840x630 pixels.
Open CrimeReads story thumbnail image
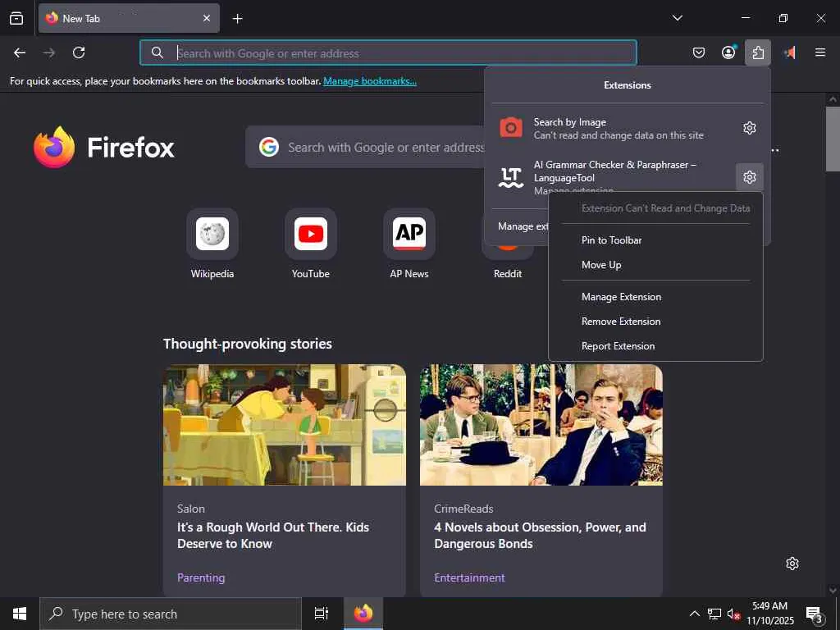(541, 425)
